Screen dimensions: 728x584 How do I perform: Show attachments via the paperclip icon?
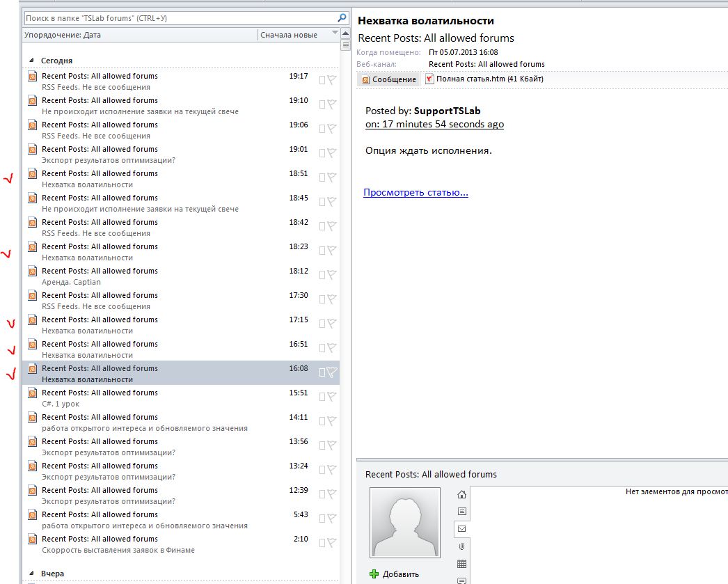[x=461, y=547]
